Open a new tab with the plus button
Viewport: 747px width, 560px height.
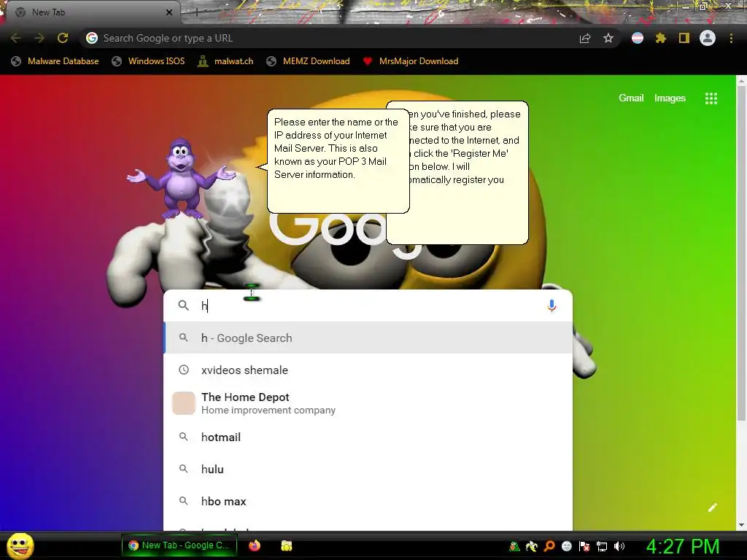pos(196,12)
